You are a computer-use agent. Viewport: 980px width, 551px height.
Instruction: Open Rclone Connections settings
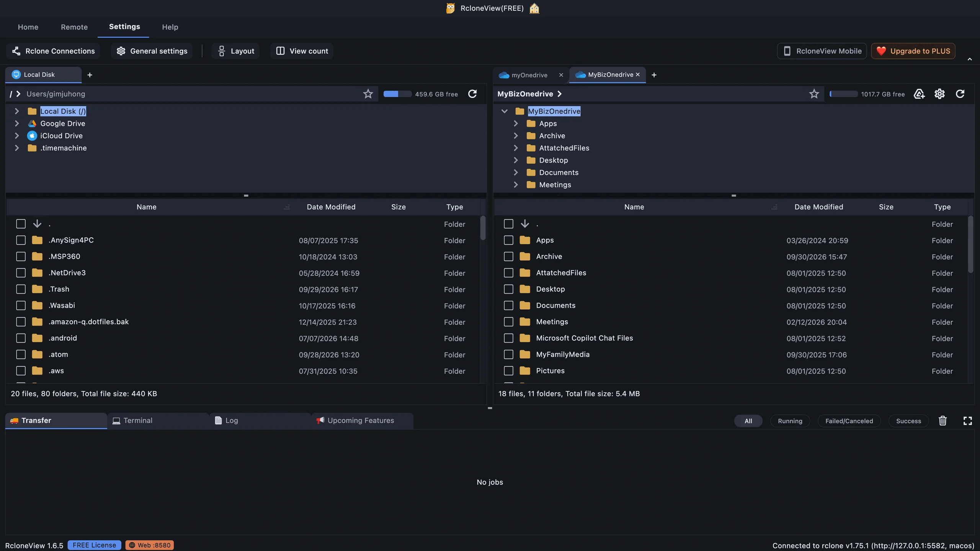(x=53, y=51)
